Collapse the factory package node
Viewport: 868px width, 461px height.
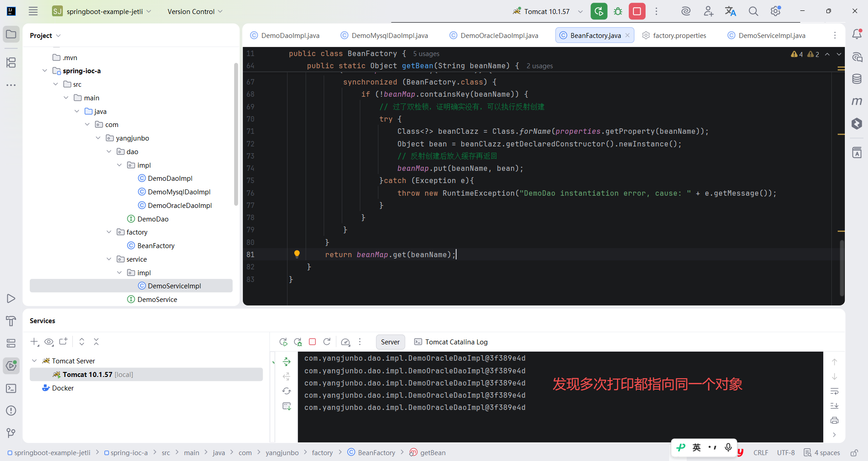tap(109, 232)
